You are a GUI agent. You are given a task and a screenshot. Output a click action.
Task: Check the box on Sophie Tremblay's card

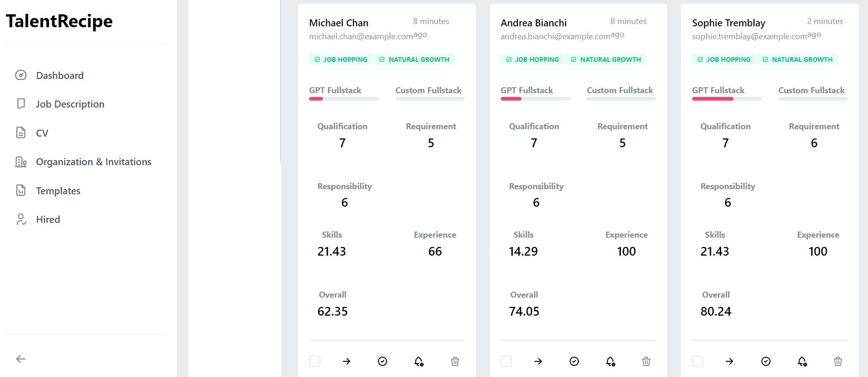click(698, 361)
